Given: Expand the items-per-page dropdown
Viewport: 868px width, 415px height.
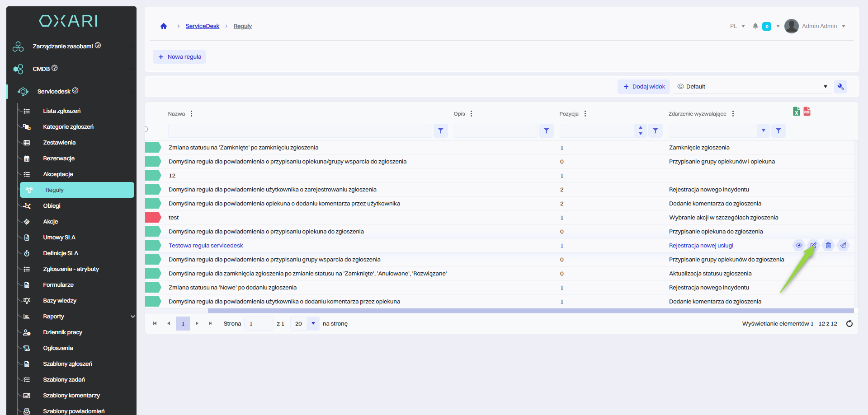Looking at the screenshot, I should point(313,323).
